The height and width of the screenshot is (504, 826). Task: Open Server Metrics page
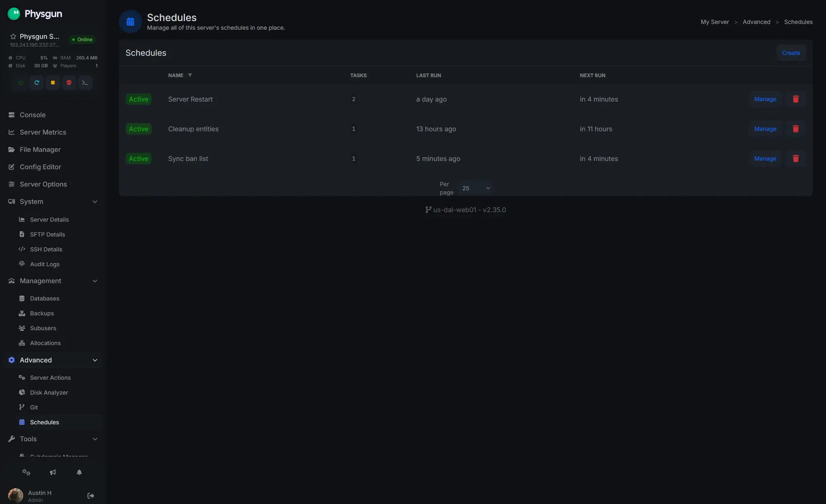53,132
